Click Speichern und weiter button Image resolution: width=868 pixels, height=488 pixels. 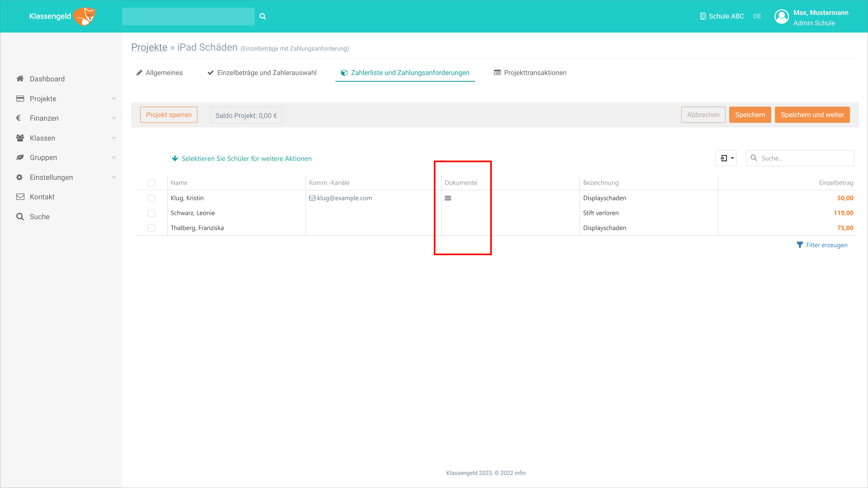tap(812, 115)
